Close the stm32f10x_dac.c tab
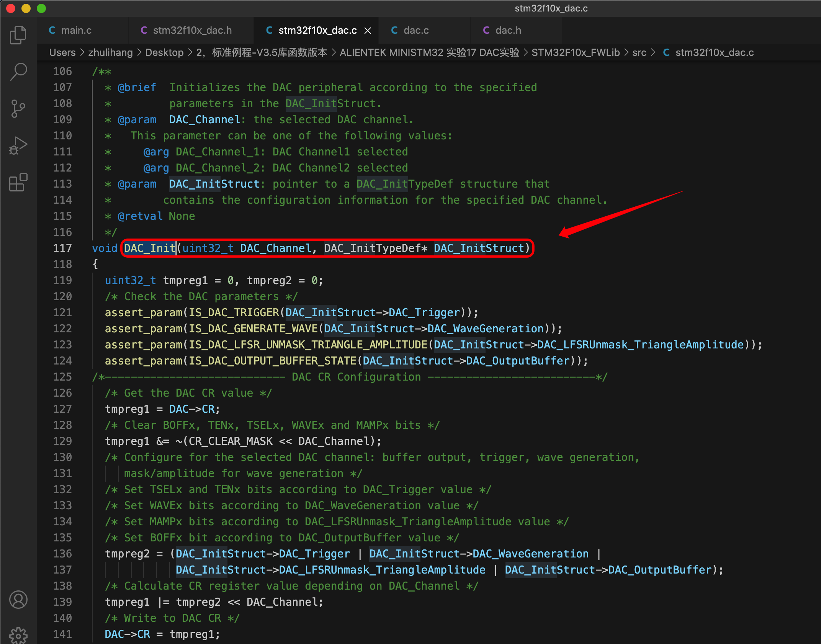Image resolution: width=821 pixels, height=644 pixels. [368, 31]
